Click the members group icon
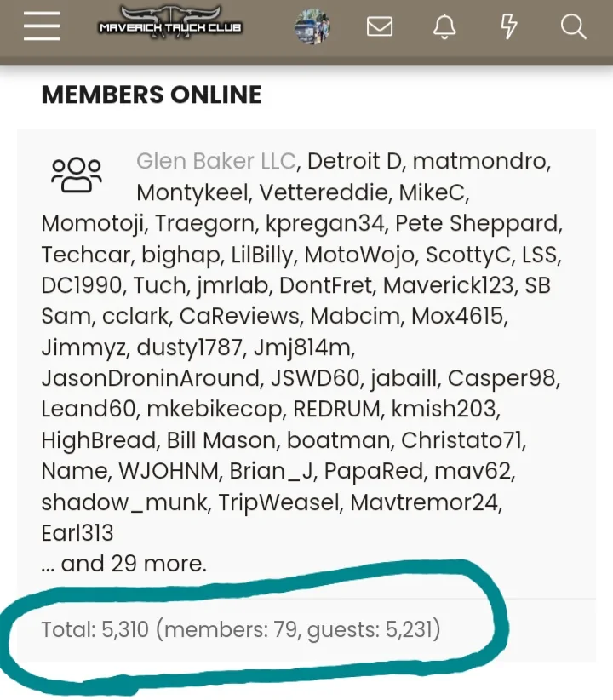 (x=76, y=174)
